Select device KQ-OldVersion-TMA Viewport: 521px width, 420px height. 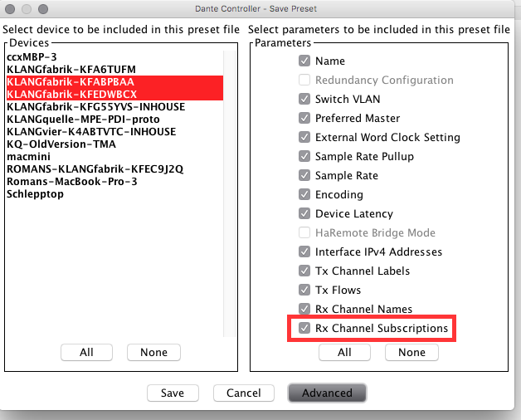tap(114, 144)
